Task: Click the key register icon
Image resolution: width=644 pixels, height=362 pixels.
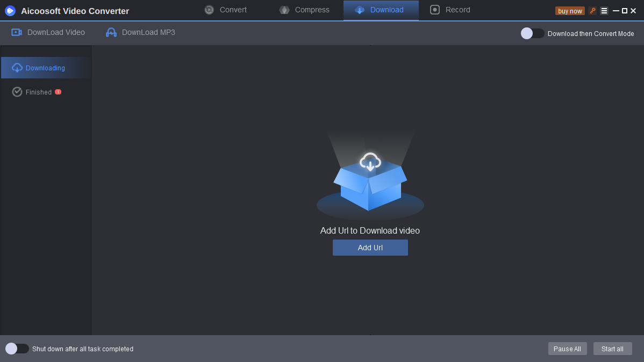Action: point(592,11)
